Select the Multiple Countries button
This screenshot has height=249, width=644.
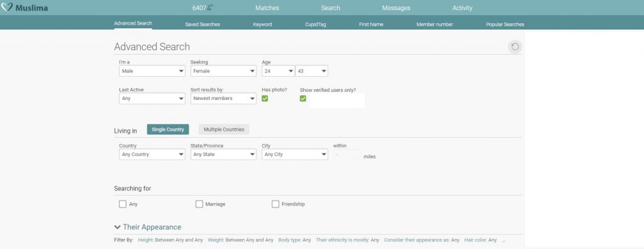tap(224, 130)
